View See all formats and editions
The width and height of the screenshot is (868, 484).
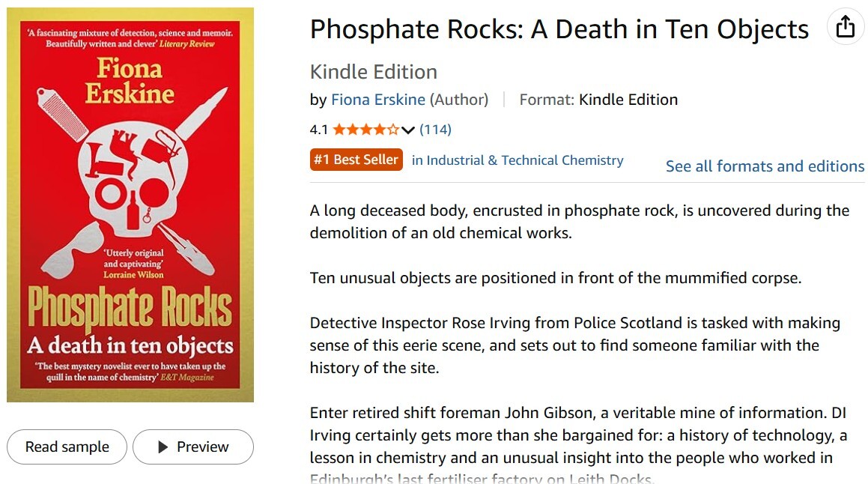tap(765, 166)
